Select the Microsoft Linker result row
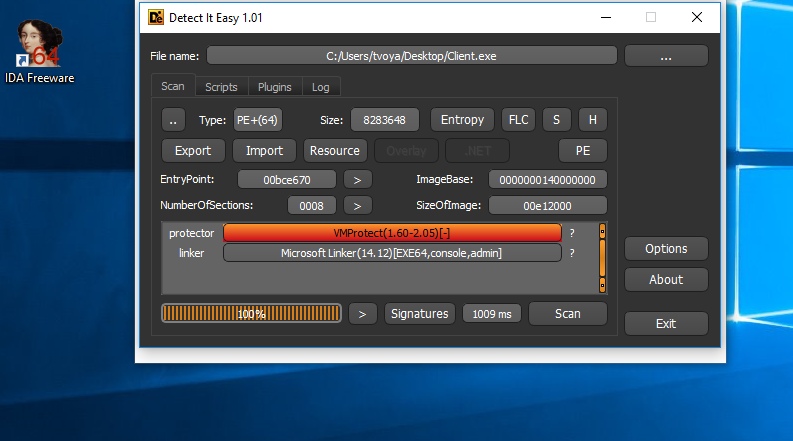 (392, 253)
